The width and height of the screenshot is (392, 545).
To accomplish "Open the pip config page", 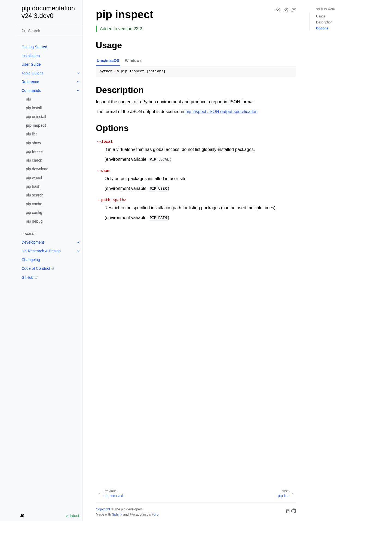I will click(34, 213).
